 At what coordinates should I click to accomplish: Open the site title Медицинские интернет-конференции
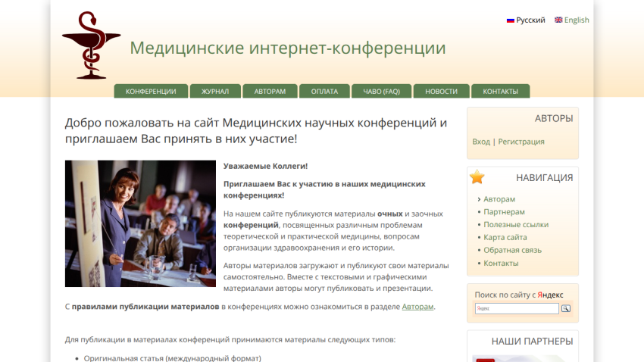(287, 48)
